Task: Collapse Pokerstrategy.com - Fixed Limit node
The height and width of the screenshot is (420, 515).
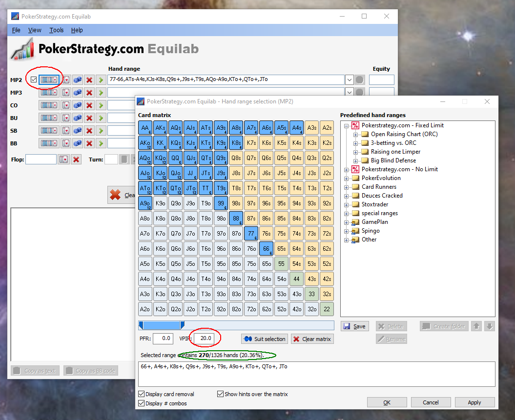Action: (346, 126)
